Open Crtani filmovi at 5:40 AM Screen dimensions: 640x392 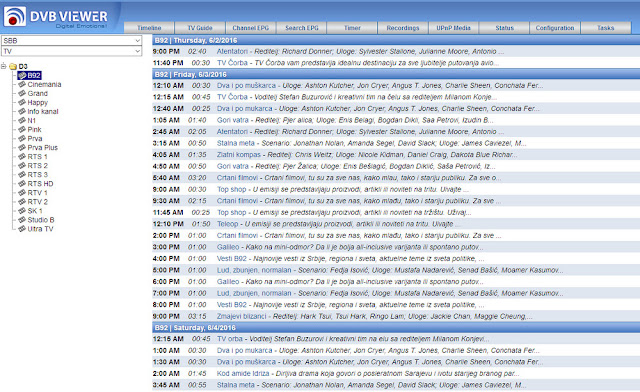(x=237, y=178)
